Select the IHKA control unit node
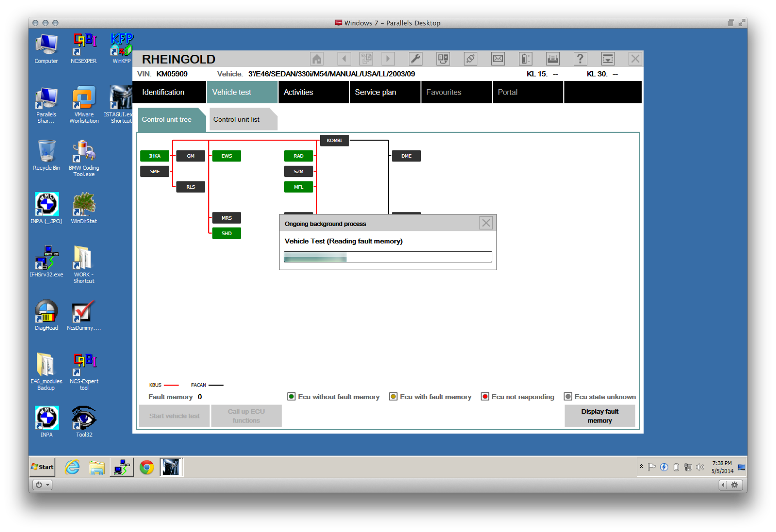The image size is (776, 532). 155,156
